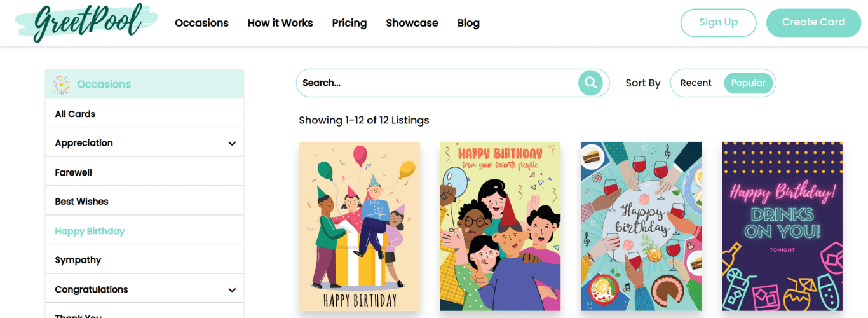Expand the Appreciation category chevron
Viewport: 868px width, 318px height.
[x=232, y=144]
